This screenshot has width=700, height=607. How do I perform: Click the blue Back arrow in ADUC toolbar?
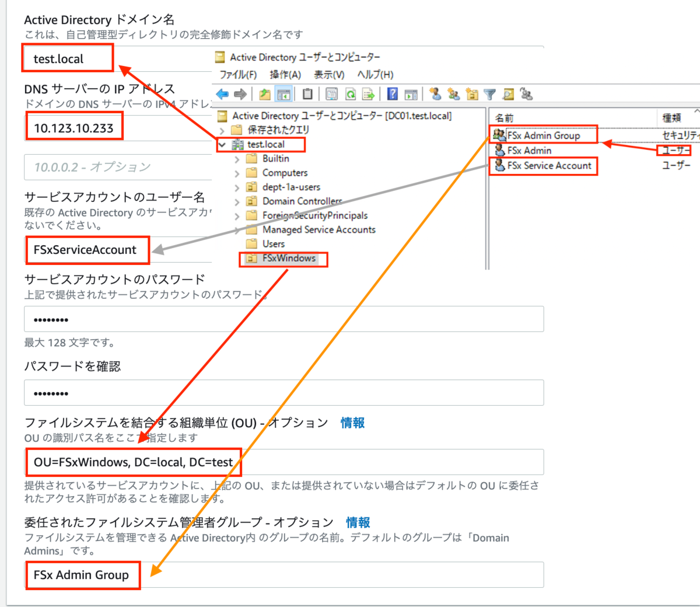coord(222,94)
